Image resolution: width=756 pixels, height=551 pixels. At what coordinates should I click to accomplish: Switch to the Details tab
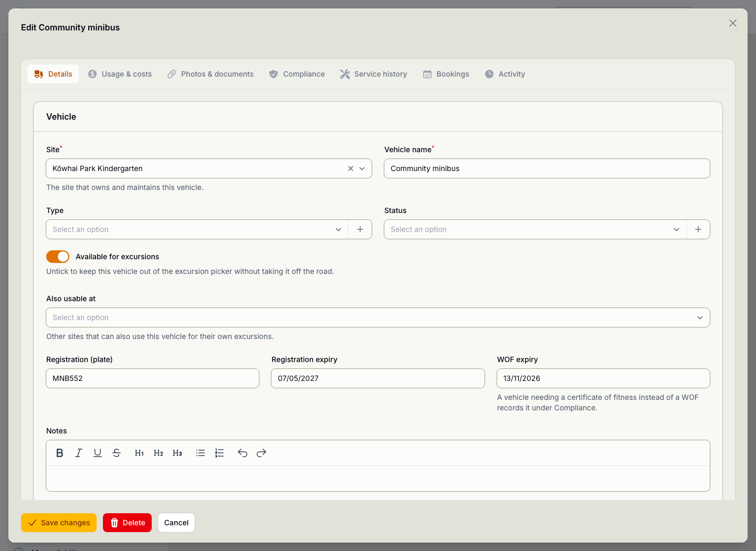coord(53,74)
